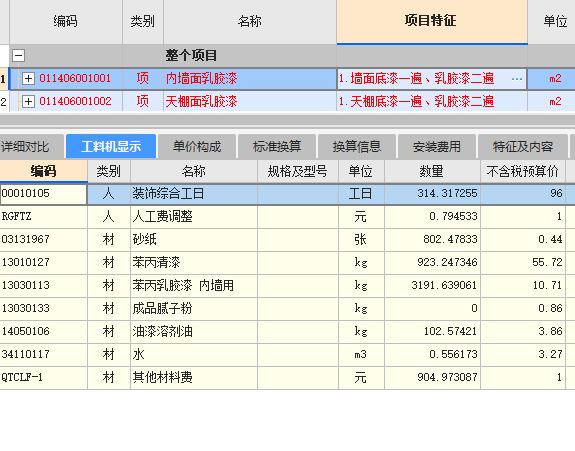Screen dimensions: 575x451
Task: Click quantity 0.556173 cell
Action: (x=432, y=355)
